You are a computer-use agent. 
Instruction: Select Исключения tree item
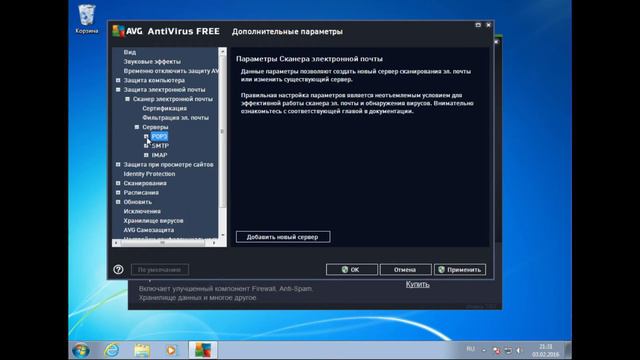point(142,211)
